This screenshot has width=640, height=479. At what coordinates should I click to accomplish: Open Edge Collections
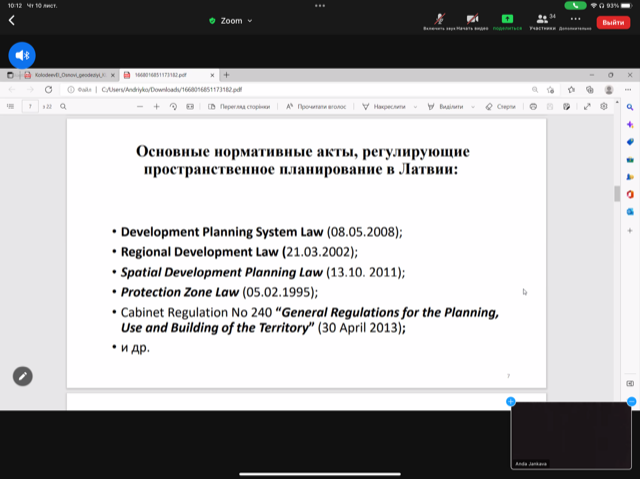coord(590,90)
